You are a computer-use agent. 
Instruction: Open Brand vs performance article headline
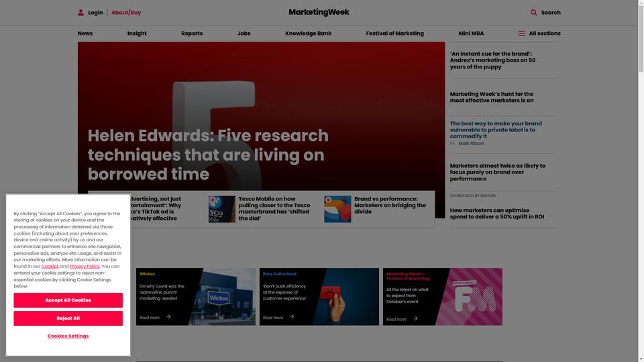(390, 205)
